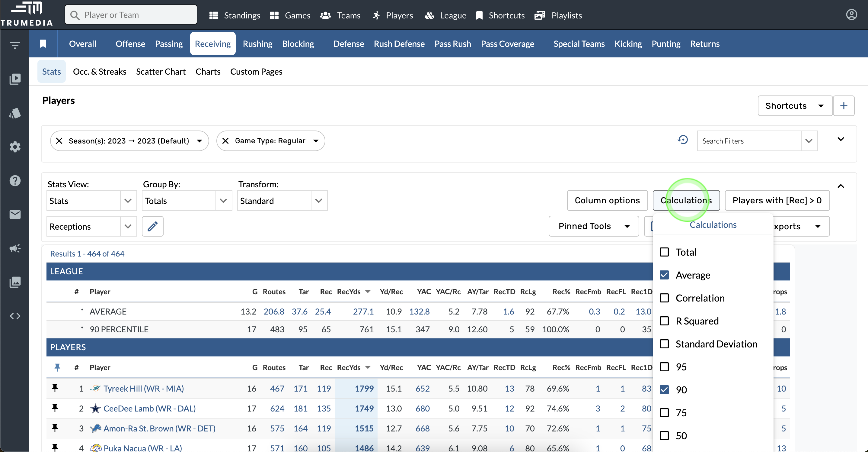Click the Column options button
868x452 pixels.
607,200
